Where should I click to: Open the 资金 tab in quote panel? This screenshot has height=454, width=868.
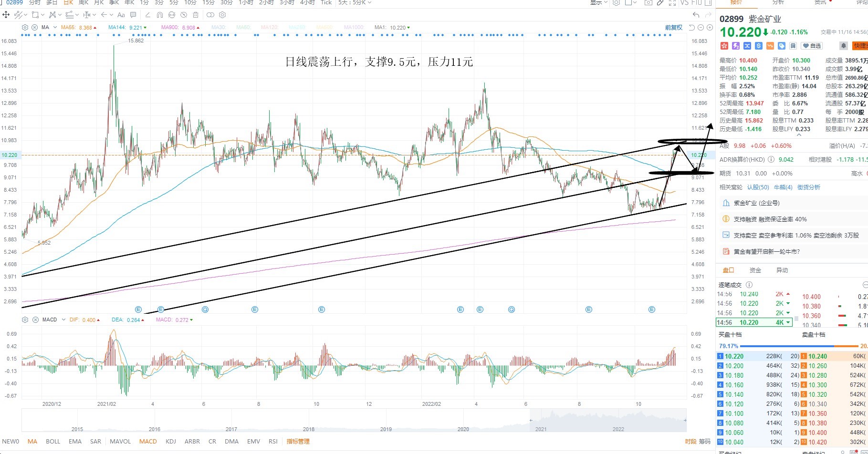coord(755,270)
